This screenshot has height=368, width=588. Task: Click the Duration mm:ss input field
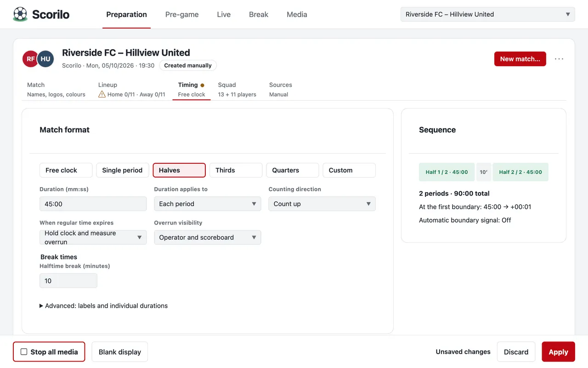tap(93, 204)
